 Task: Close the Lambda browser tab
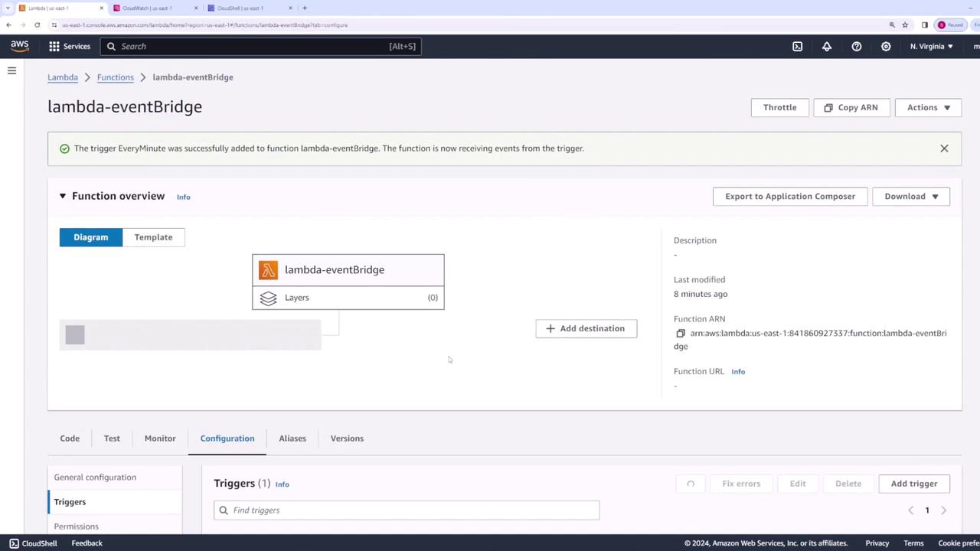pyautogui.click(x=101, y=8)
